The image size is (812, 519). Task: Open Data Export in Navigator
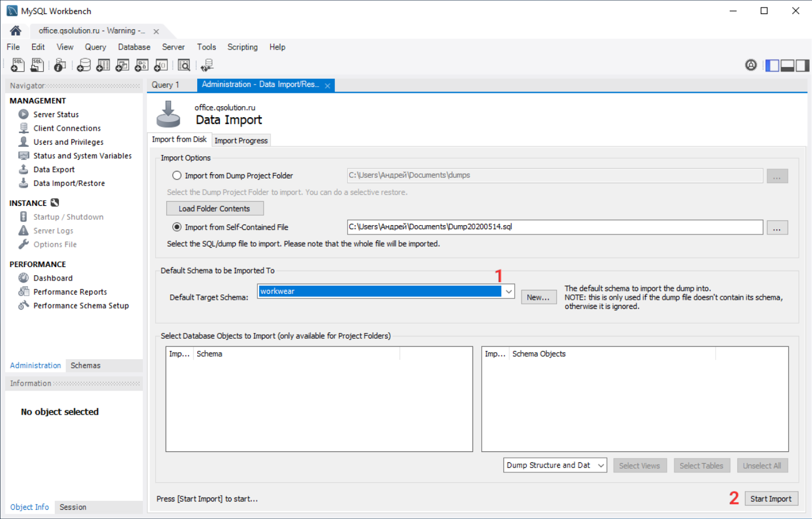[54, 170]
